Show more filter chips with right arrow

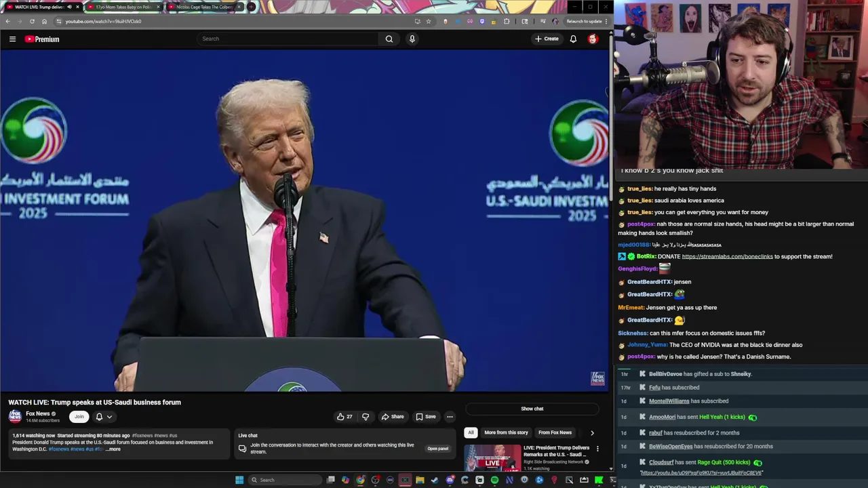(592, 432)
